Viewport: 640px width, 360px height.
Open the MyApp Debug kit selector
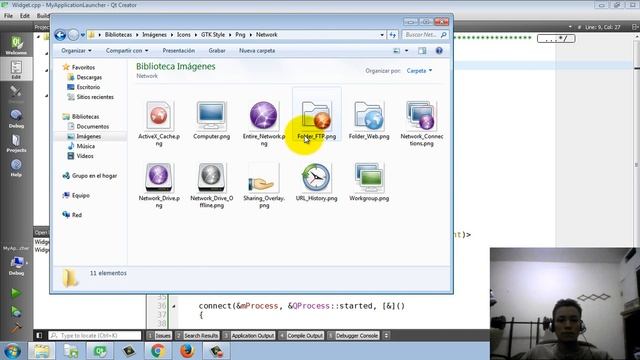pos(16,261)
